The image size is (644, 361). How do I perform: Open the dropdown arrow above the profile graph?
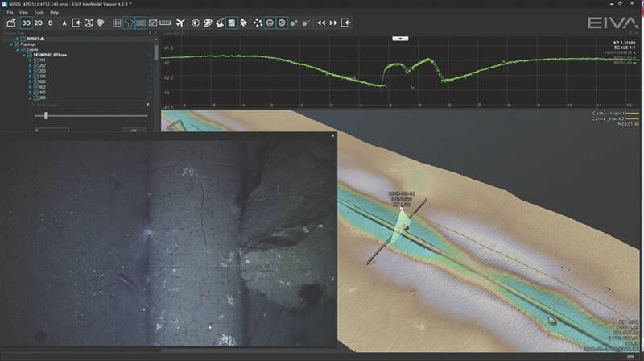400,39
